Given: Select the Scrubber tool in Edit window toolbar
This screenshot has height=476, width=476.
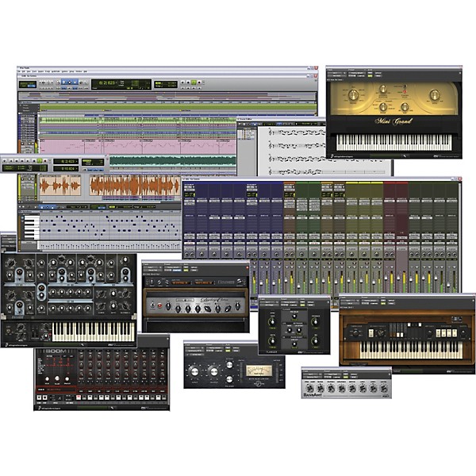Looking at the screenshot, I should click(81, 83).
